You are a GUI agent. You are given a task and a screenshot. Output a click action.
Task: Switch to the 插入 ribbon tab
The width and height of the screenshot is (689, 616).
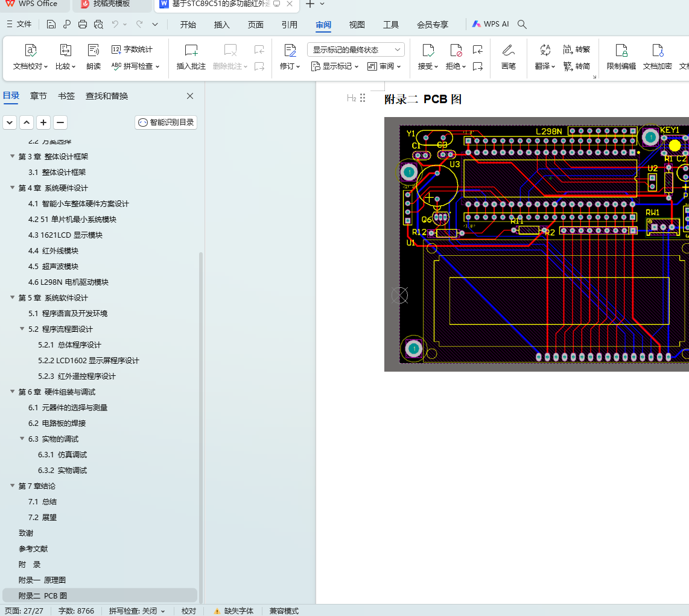click(x=222, y=25)
